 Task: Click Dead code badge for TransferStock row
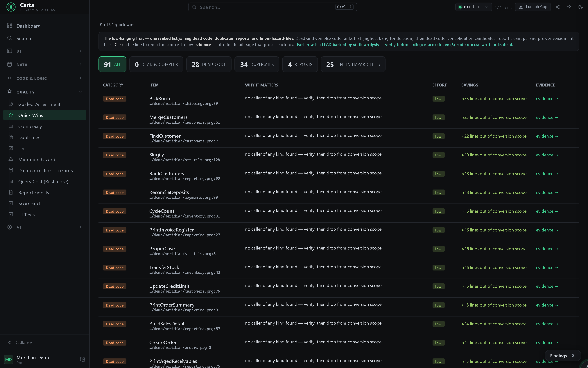click(x=115, y=268)
